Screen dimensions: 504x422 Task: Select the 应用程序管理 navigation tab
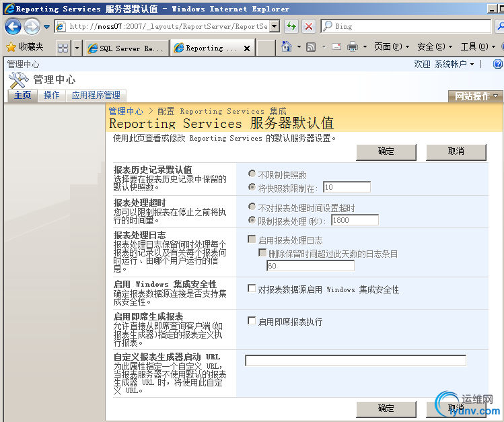96,95
